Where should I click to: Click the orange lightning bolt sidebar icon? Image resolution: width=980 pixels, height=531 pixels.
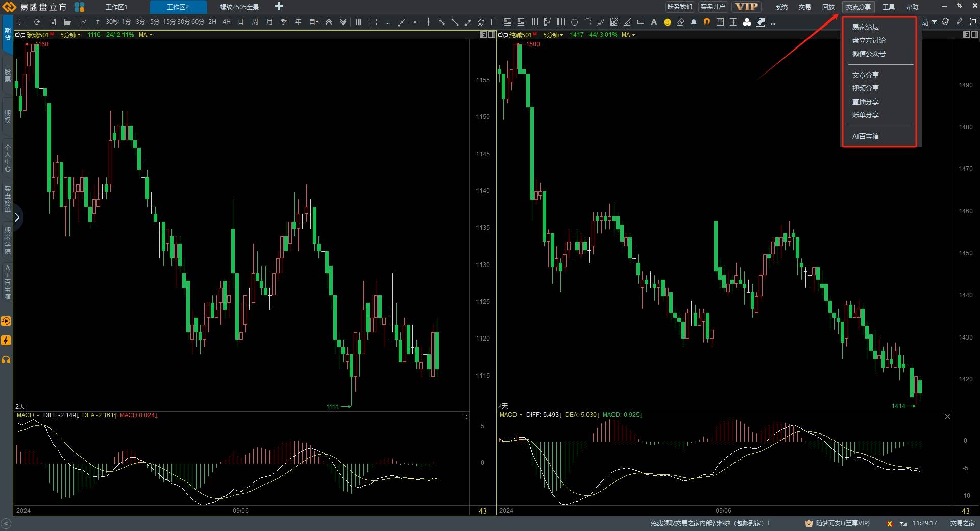(x=6, y=340)
